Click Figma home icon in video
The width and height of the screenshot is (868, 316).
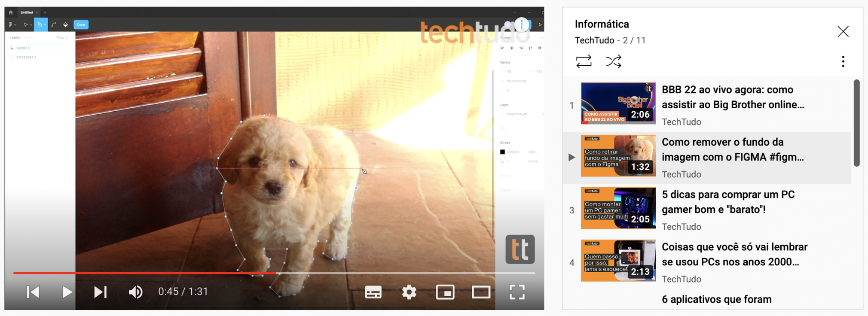(x=11, y=12)
